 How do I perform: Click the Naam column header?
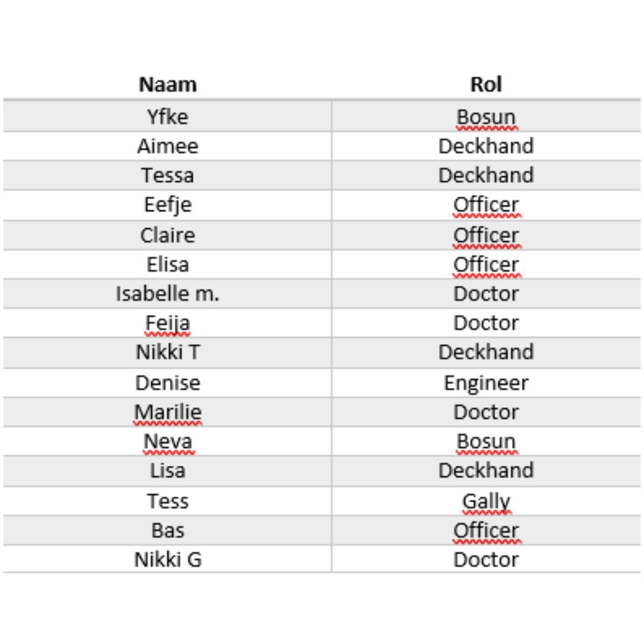click(168, 85)
